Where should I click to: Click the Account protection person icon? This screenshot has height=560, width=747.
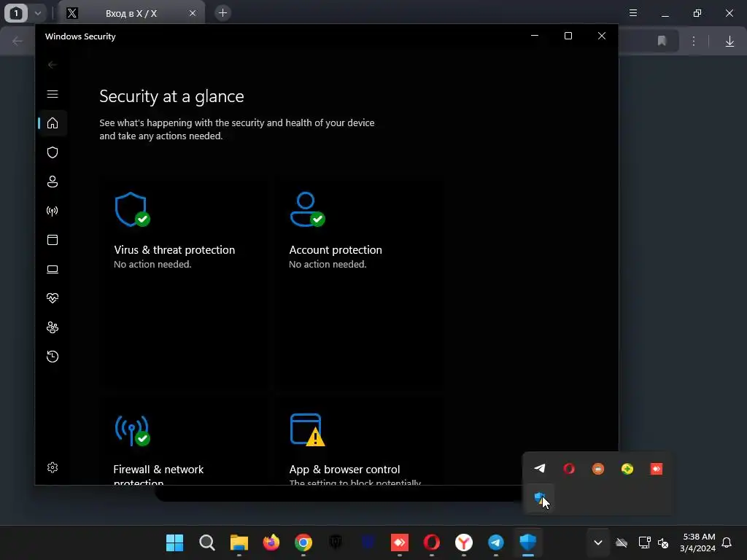307,209
